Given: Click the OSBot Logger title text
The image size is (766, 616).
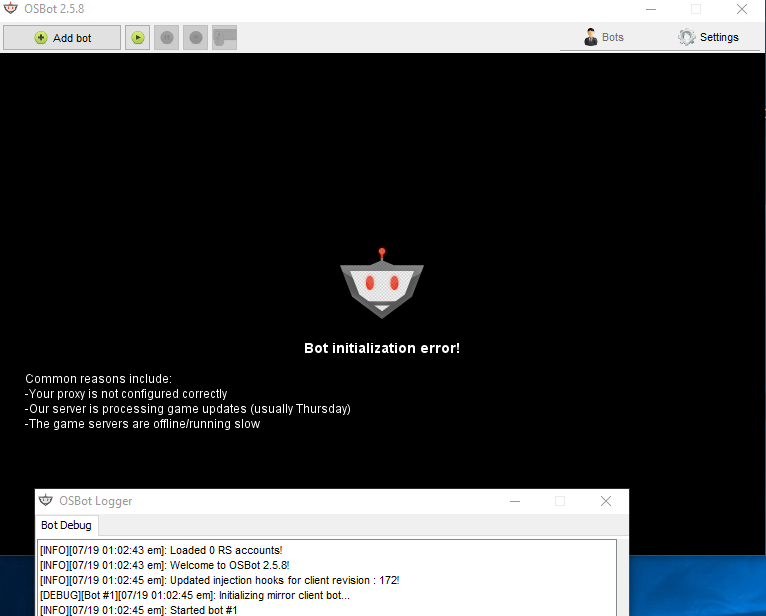Looking at the screenshot, I should pyautogui.click(x=96, y=501).
